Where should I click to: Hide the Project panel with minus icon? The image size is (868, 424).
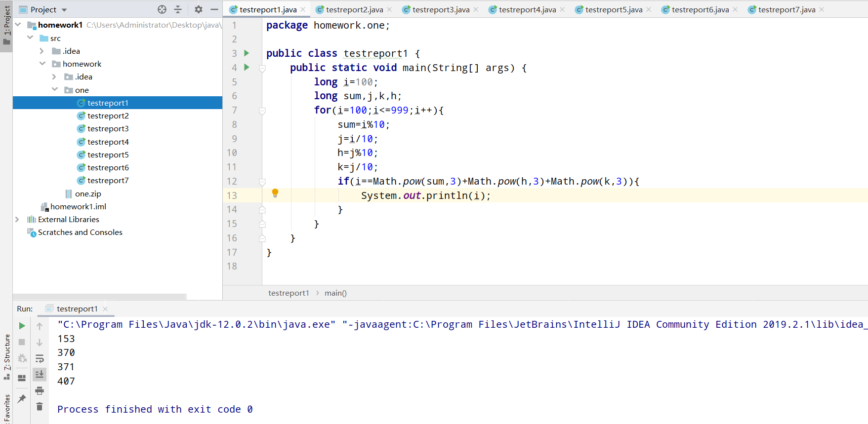[214, 9]
